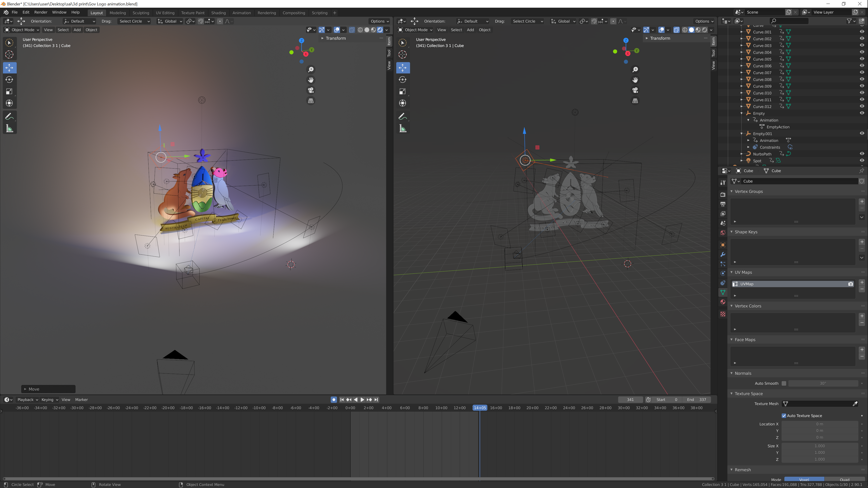Collapse Empty object in outliner
868x488 pixels.
click(x=742, y=113)
